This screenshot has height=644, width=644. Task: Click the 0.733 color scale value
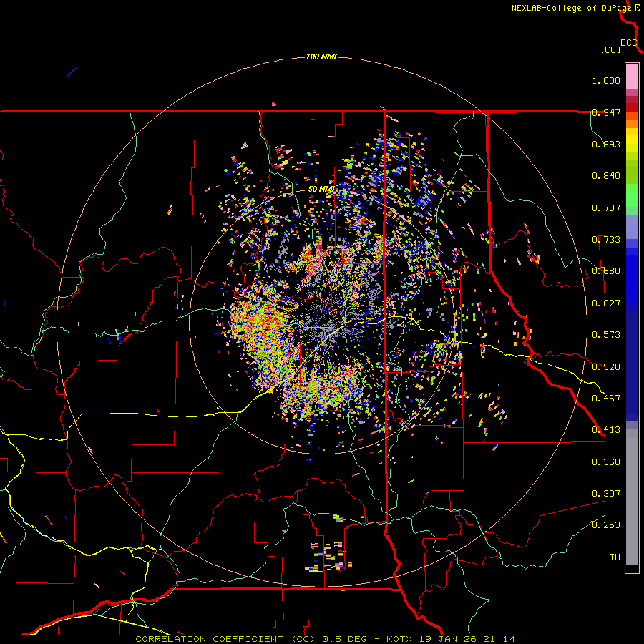[x=606, y=240]
